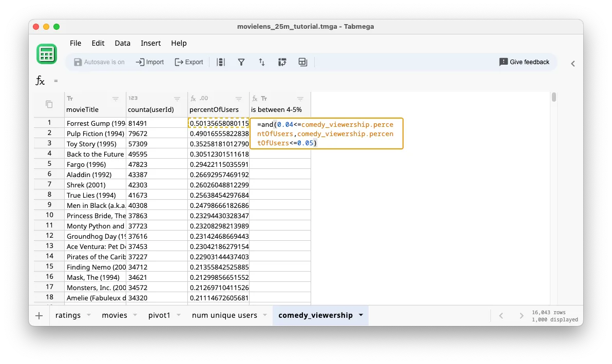Collapse the right side panel chevron
Image resolution: width=612 pixels, height=364 pixels.
573,64
